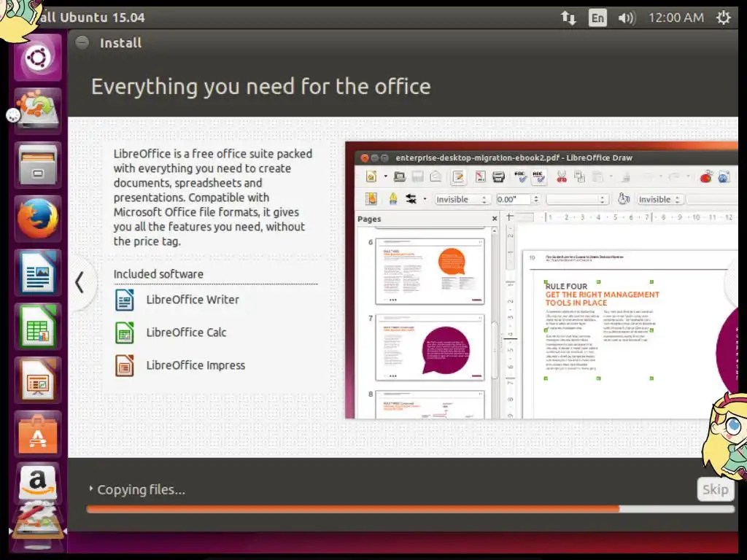Click the Cut scissors icon in Draw
The image size is (747, 560).
[x=562, y=176]
